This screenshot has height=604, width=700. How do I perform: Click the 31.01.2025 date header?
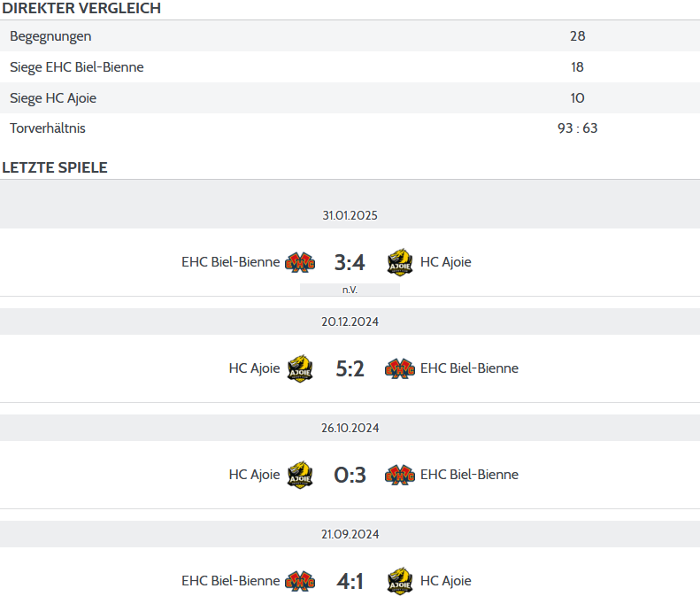tap(350, 215)
